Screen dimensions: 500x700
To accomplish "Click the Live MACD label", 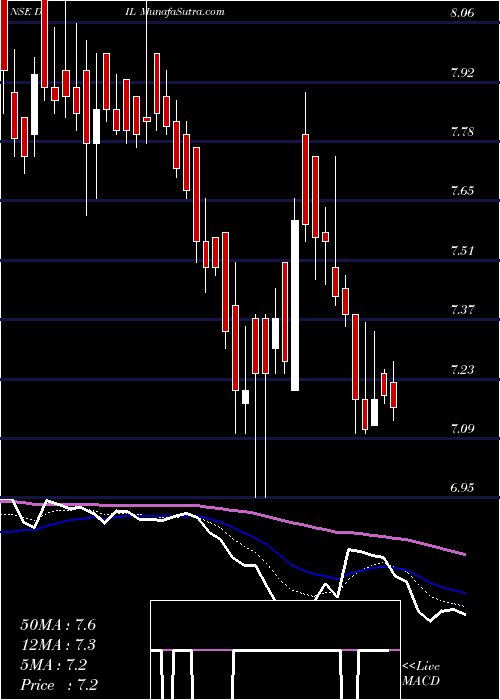I will (x=421, y=673).
